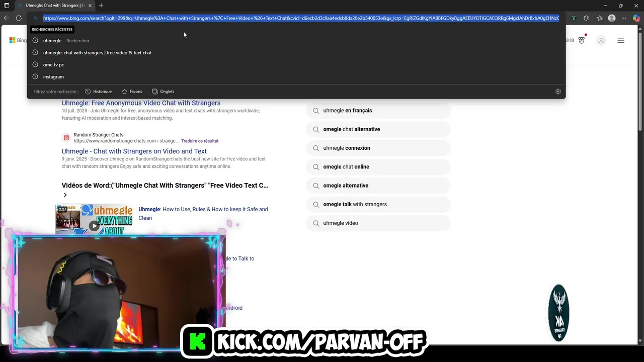
Task: Refresh the page with reload icon
Action: click(x=19, y=18)
